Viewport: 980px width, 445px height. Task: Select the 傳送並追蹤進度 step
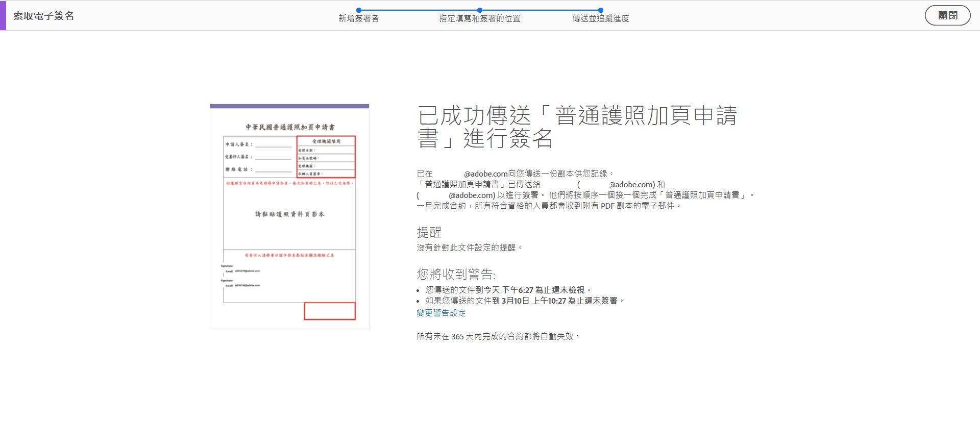tap(601, 18)
